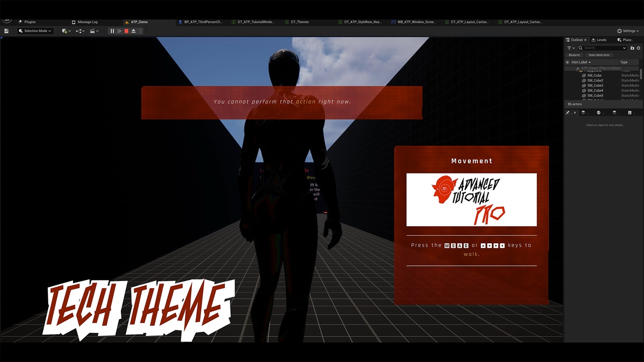This screenshot has height=362, width=644.
Task: Select the ATP_Demo level tab
Action: [137, 22]
